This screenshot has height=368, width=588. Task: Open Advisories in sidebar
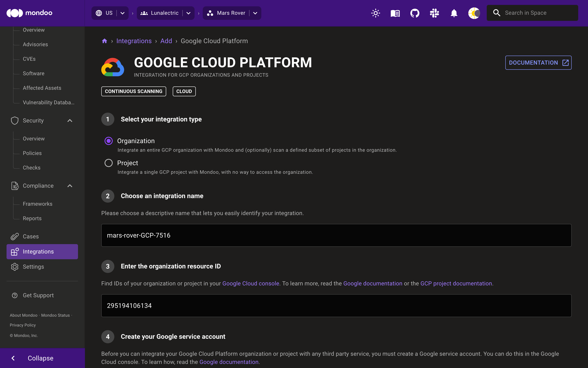pyautogui.click(x=35, y=44)
